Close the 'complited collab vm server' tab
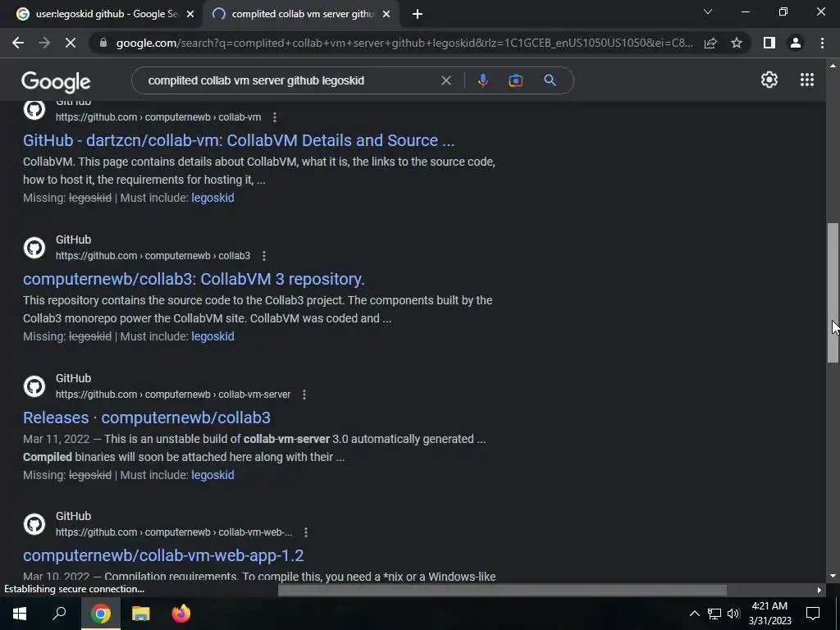The height and width of the screenshot is (630, 840). (x=386, y=14)
